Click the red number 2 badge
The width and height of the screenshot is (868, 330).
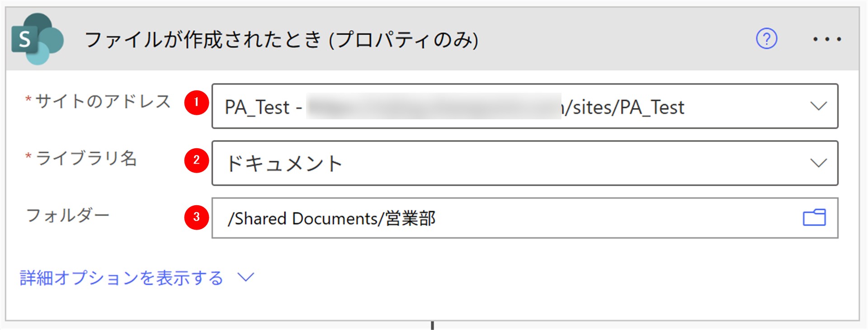tap(196, 160)
